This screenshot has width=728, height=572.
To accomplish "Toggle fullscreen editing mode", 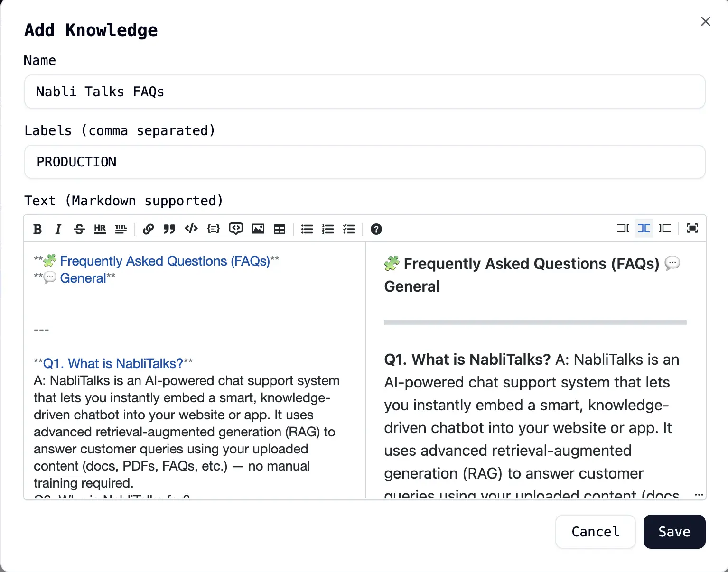I will tap(692, 228).
